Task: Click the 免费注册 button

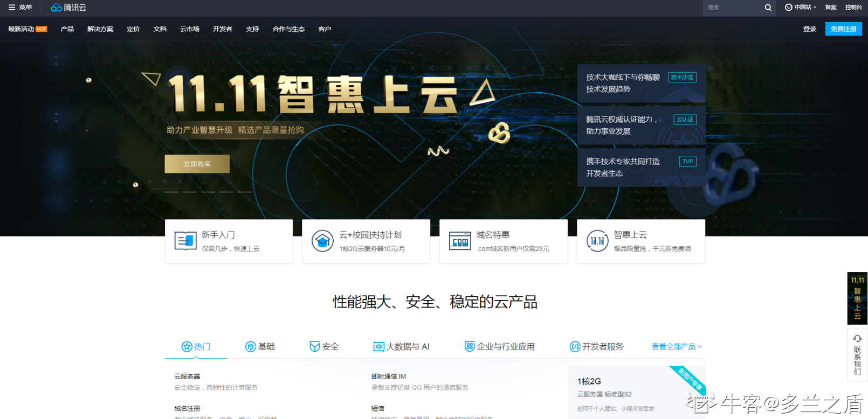Action: [x=843, y=29]
